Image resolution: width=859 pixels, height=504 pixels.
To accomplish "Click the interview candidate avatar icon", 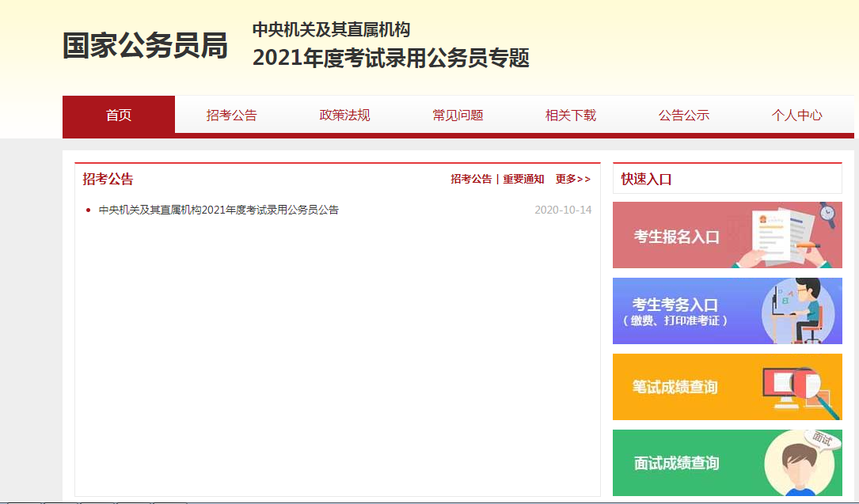I will [801, 464].
